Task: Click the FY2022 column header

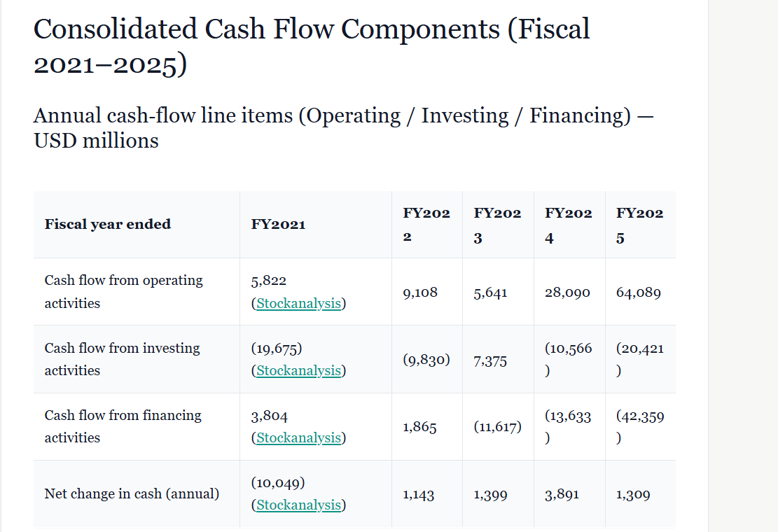Action: point(426,225)
